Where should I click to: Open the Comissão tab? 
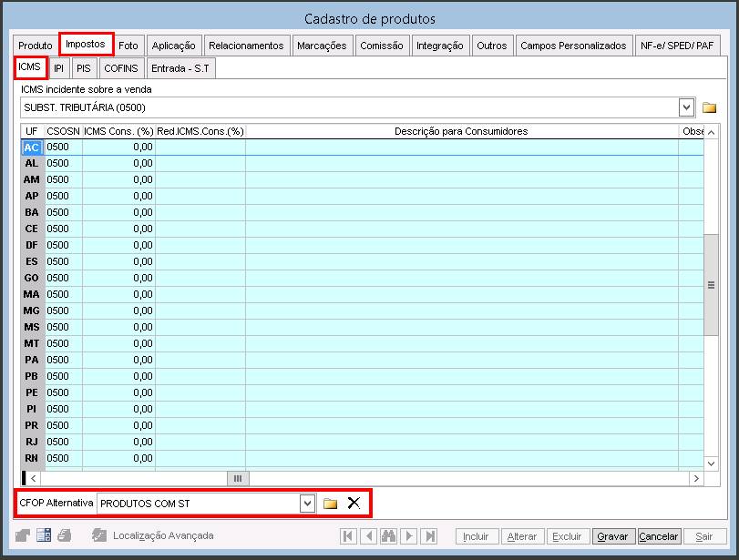pyautogui.click(x=382, y=46)
